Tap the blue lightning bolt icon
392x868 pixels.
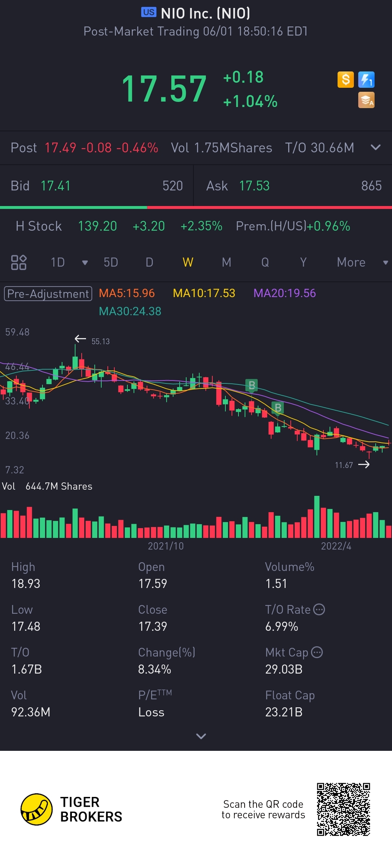[366, 79]
